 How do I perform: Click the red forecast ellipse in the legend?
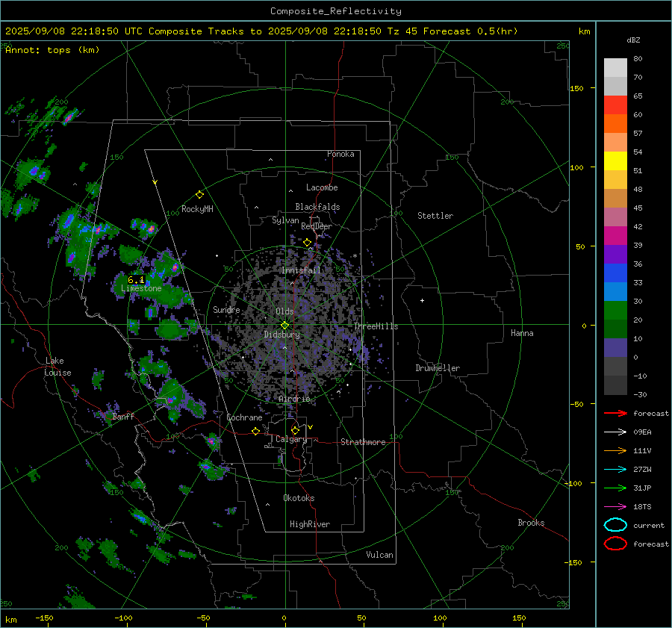pyautogui.click(x=615, y=544)
